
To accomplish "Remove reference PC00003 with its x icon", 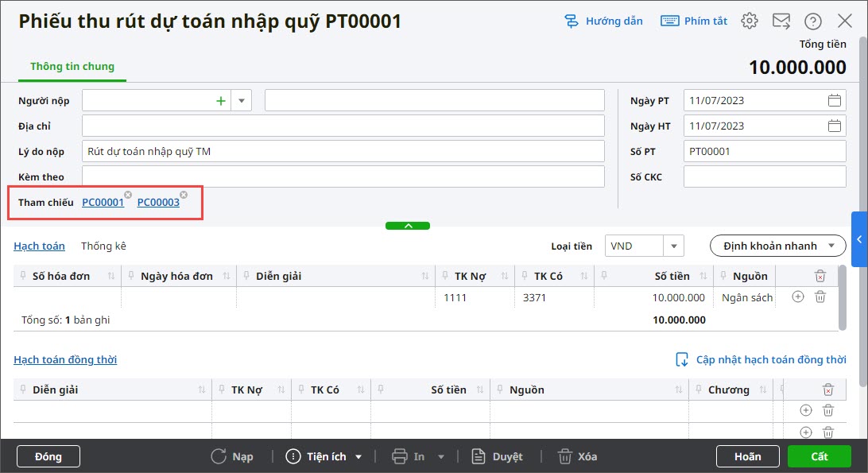I will [x=184, y=195].
